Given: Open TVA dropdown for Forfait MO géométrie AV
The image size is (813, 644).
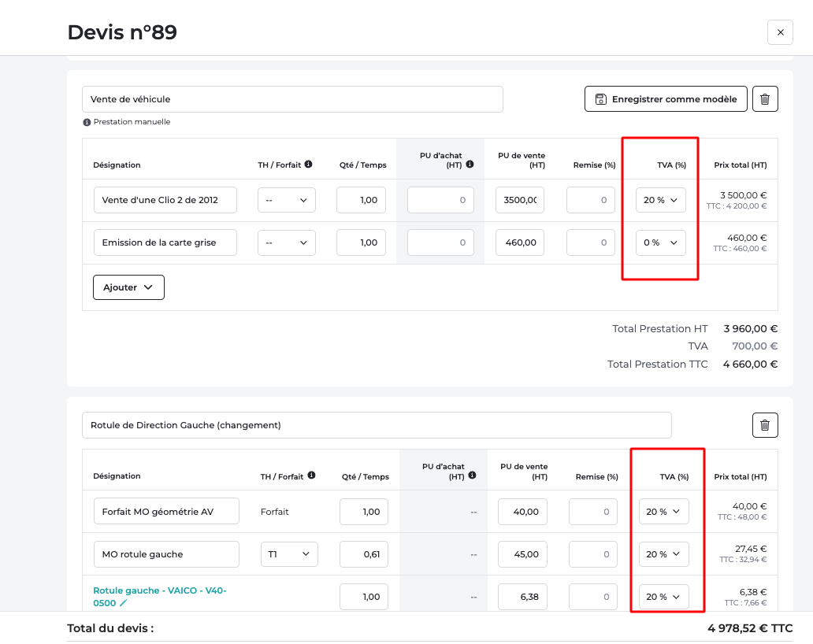Looking at the screenshot, I should [x=663, y=512].
